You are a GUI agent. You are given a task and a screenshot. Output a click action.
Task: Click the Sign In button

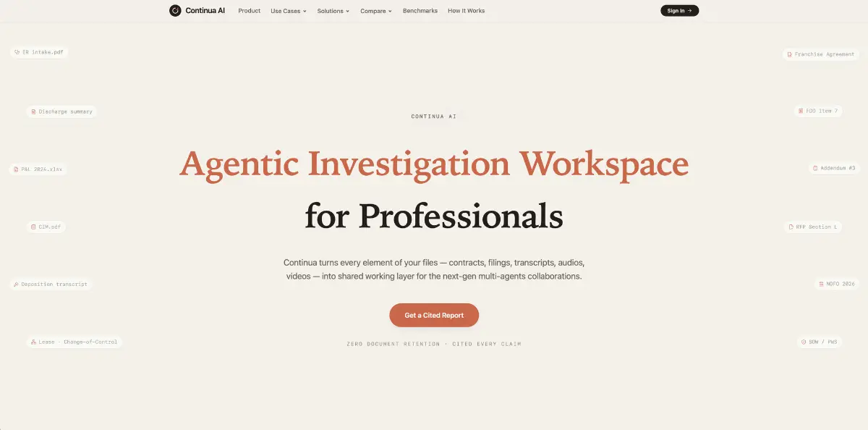click(x=680, y=11)
